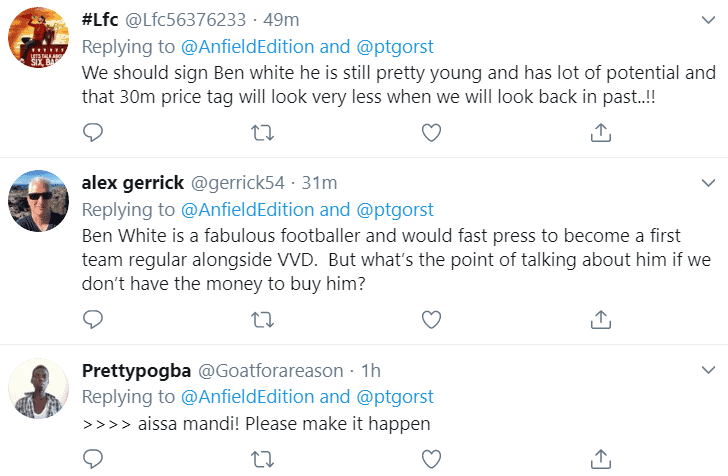
Task: Open more options chevron on #Lfc tweet
Action: coord(708,20)
